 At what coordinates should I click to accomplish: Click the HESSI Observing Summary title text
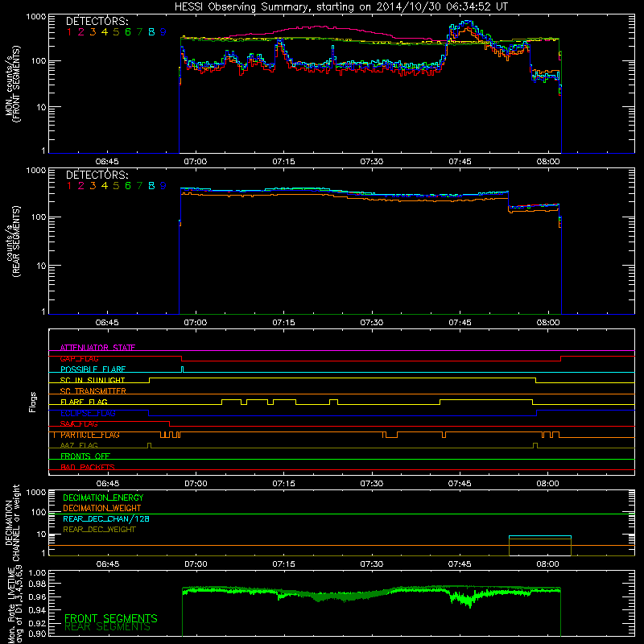coord(341,6)
